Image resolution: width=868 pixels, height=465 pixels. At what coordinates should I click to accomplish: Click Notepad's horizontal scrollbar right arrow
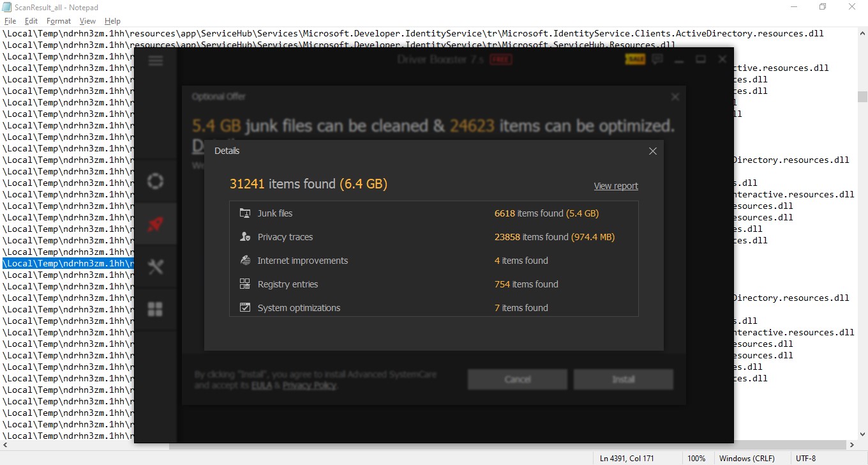(x=851, y=445)
